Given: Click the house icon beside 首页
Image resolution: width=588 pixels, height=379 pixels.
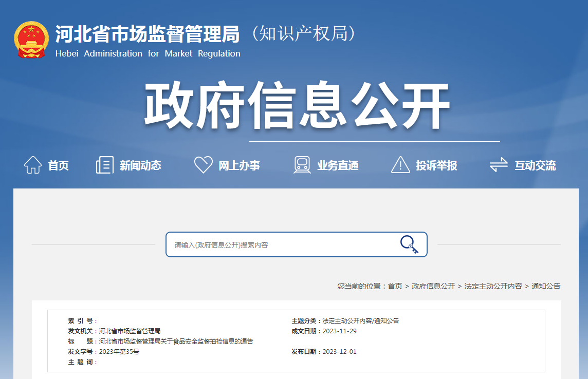Looking at the screenshot, I should (33, 165).
